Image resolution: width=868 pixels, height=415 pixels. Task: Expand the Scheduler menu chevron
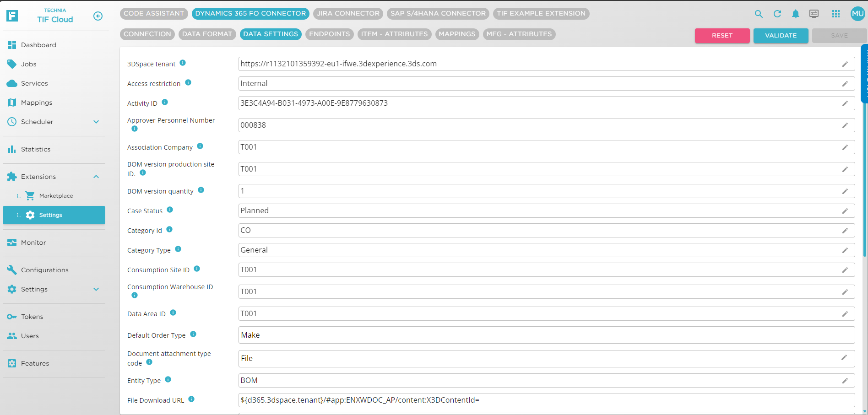96,122
